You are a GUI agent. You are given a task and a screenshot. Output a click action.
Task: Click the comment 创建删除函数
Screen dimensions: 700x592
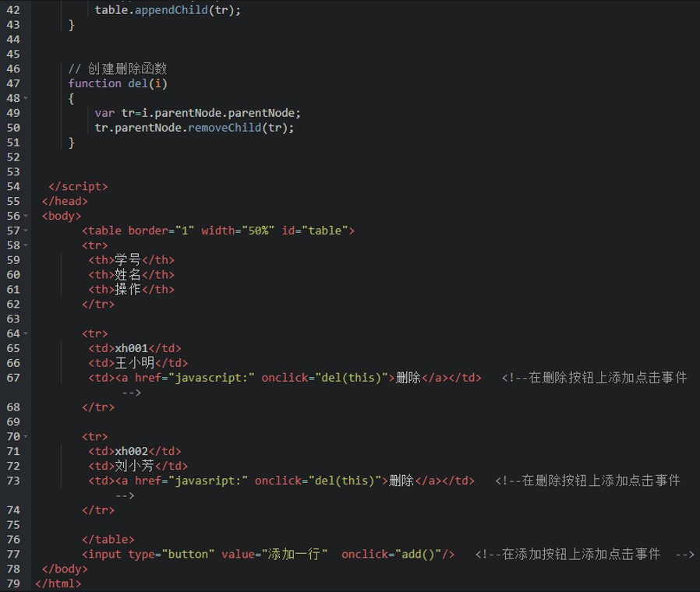tap(118, 69)
